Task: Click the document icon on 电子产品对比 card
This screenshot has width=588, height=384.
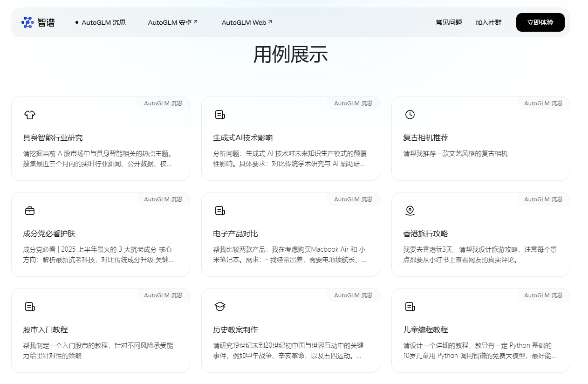Action: [220, 211]
